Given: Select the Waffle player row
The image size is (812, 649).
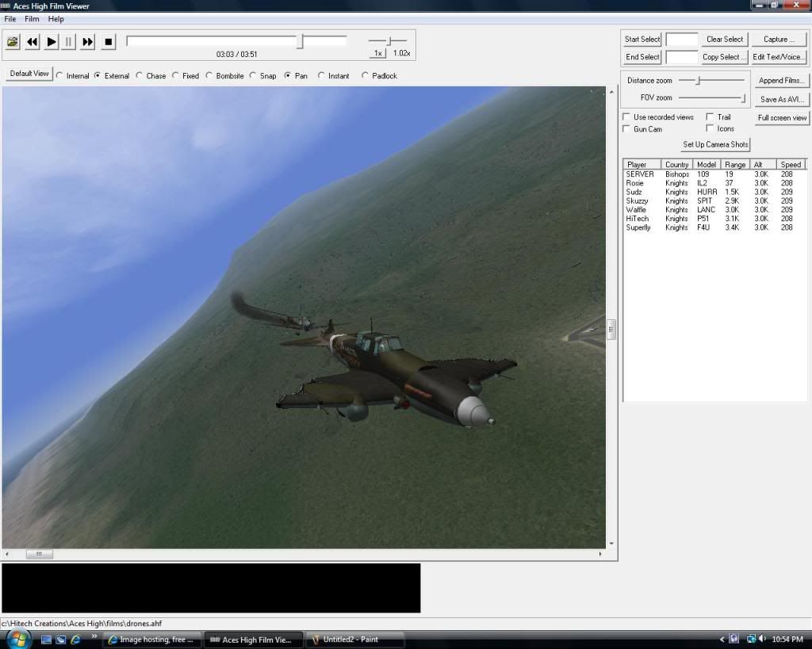Looking at the screenshot, I should [x=714, y=210].
